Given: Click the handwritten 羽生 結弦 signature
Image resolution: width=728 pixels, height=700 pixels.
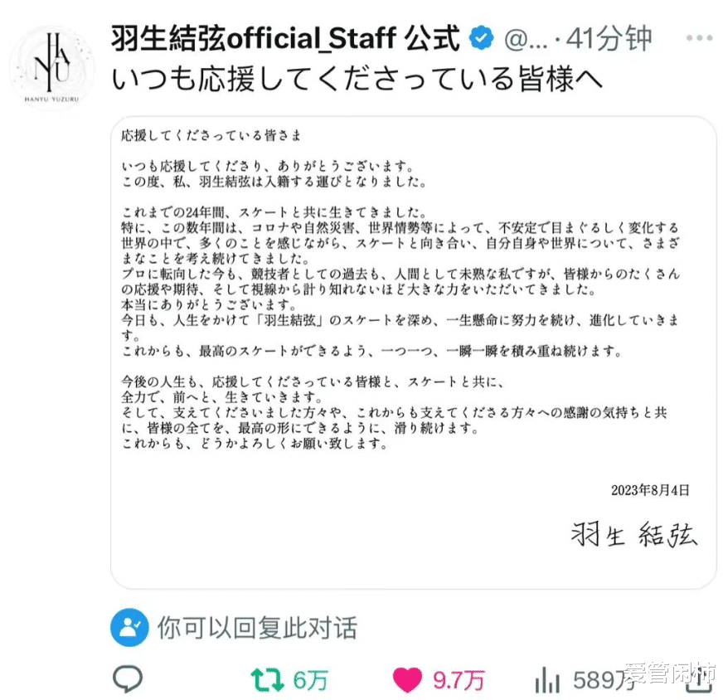Looking at the screenshot, I should point(633,535).
